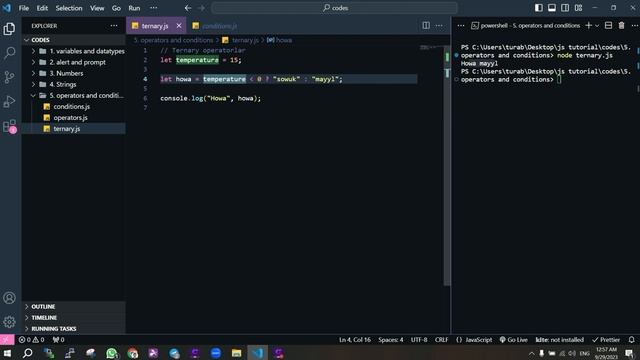Image resolution: width=640 pixels, height=360 pixels.
Task: Collapse the CODES root folder
Action: coord(73,40)
